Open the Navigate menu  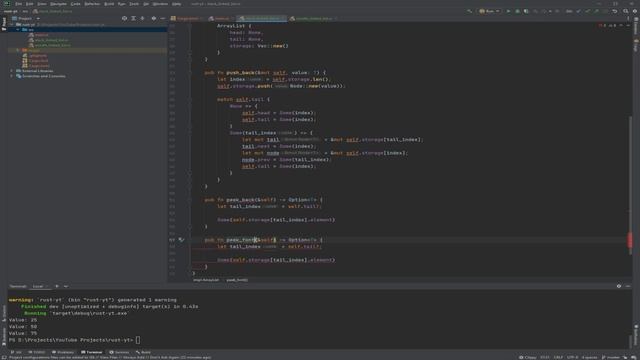[x=58, y=4]
